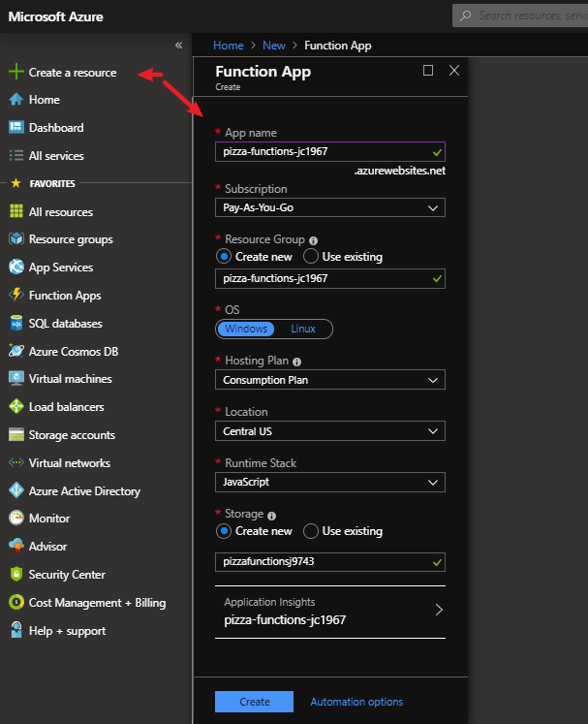
Task: Click the Home house icon in sidebar
Action: [x=16, y=99]
